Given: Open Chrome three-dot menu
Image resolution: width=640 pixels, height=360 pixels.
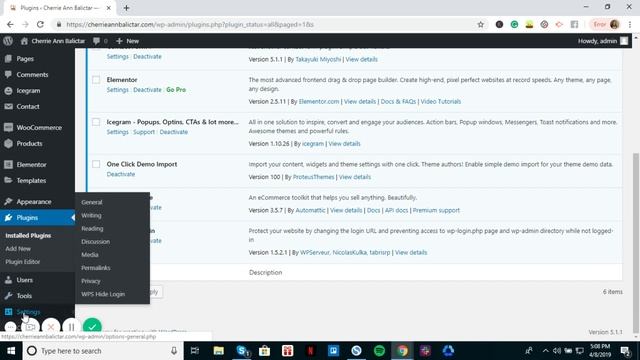Looking at the screenshot, I should click(x=630, y=24).
